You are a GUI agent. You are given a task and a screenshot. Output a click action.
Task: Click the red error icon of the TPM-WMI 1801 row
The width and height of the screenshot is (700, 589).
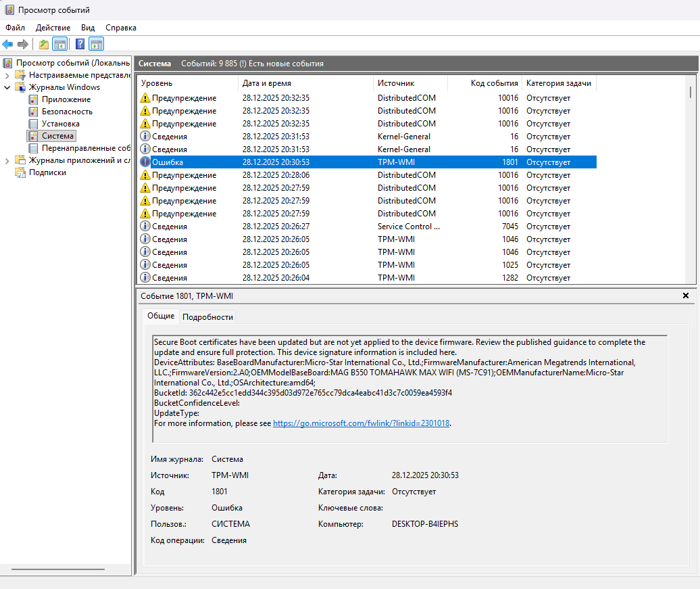click(145, 162)
